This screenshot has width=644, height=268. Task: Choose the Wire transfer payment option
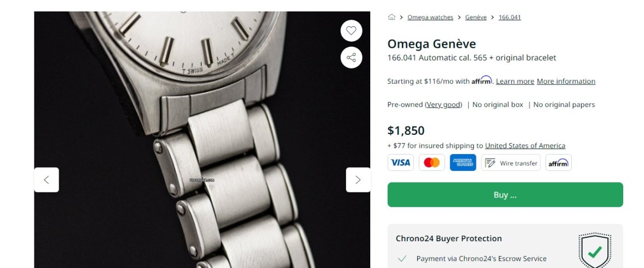pos(510,163)
